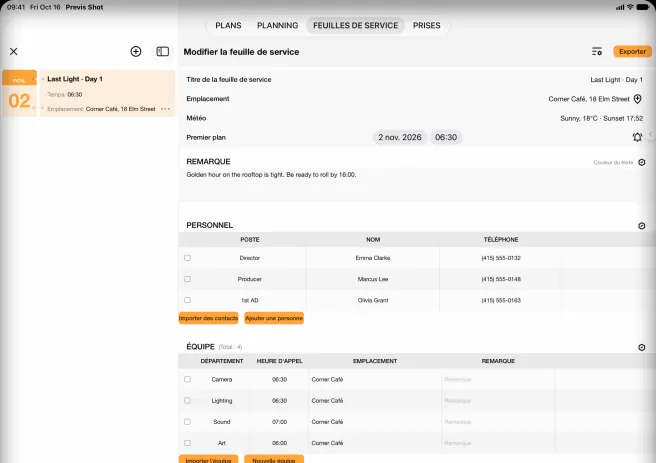Open the PERSONNEL section options icon
The image size is (656, 463).
[642, 226]
